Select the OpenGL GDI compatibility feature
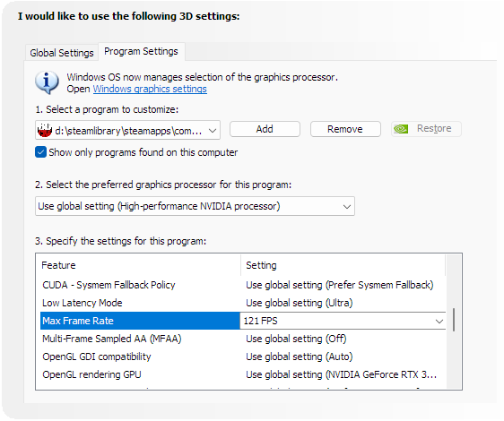 click(x=97, y=357)
